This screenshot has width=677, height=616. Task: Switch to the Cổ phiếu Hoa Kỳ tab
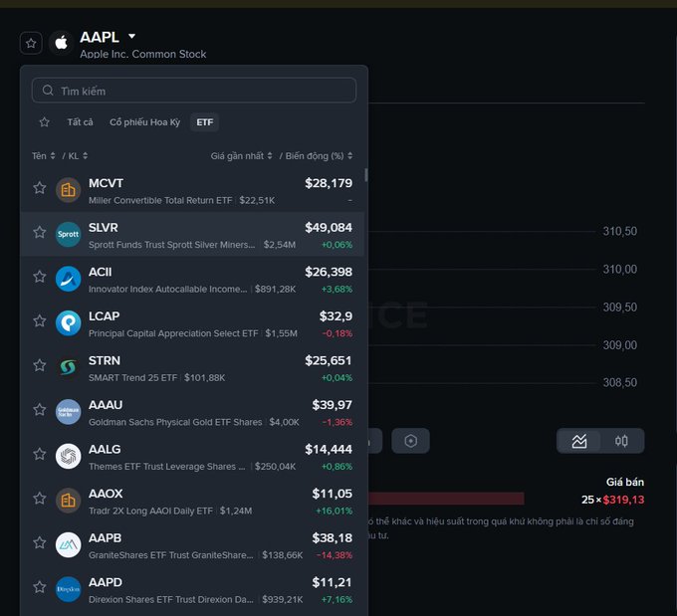click(x=144, y=122)
